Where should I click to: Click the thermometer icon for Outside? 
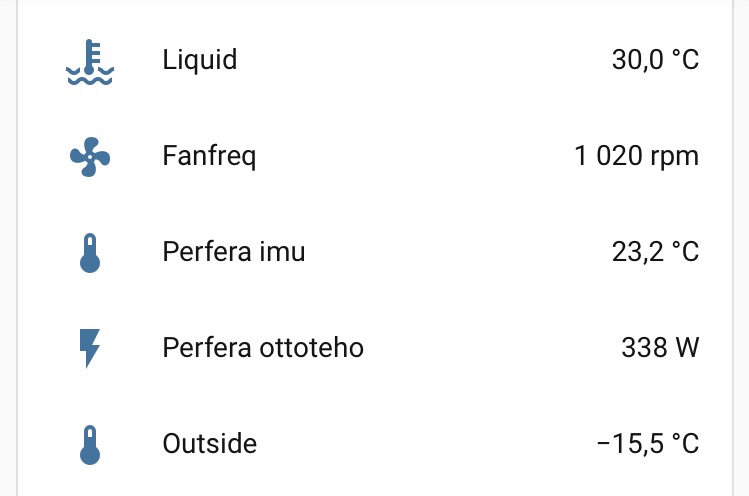tap(90, 444)
